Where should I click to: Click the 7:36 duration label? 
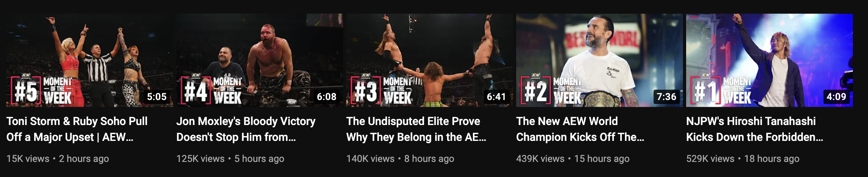point(667,97)
